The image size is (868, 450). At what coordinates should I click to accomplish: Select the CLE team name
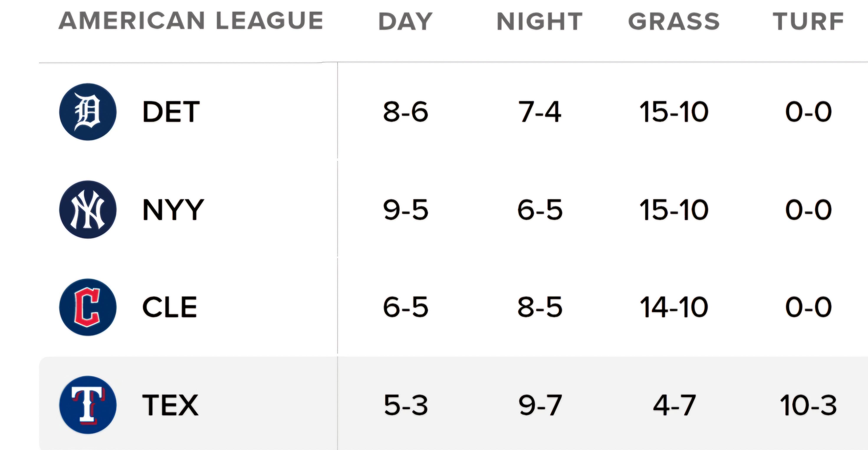[x=169, y=307]
